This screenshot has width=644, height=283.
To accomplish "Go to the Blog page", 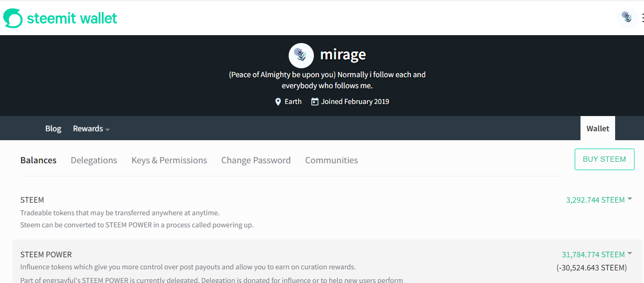I will pyautogui.click(x=53, y=129).
